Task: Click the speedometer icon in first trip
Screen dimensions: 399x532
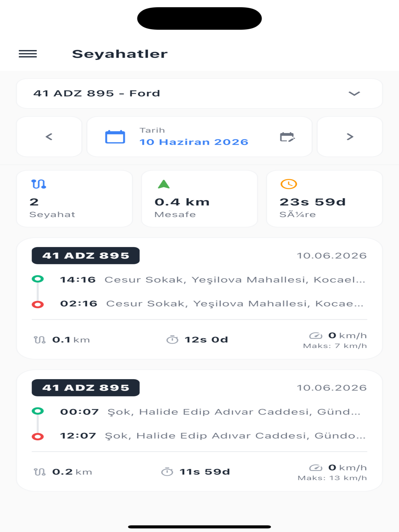Action: 315,336
